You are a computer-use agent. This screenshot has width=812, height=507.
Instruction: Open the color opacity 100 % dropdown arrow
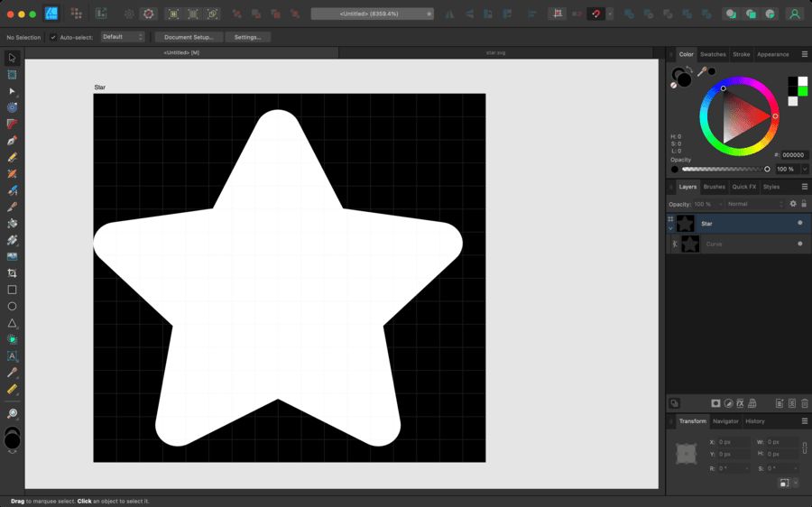(x=805, y=169)
